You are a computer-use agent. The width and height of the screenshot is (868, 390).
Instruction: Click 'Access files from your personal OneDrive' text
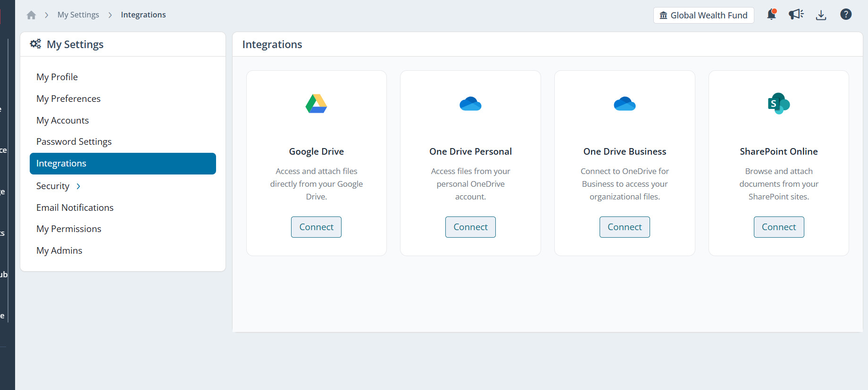coord(471,184)
